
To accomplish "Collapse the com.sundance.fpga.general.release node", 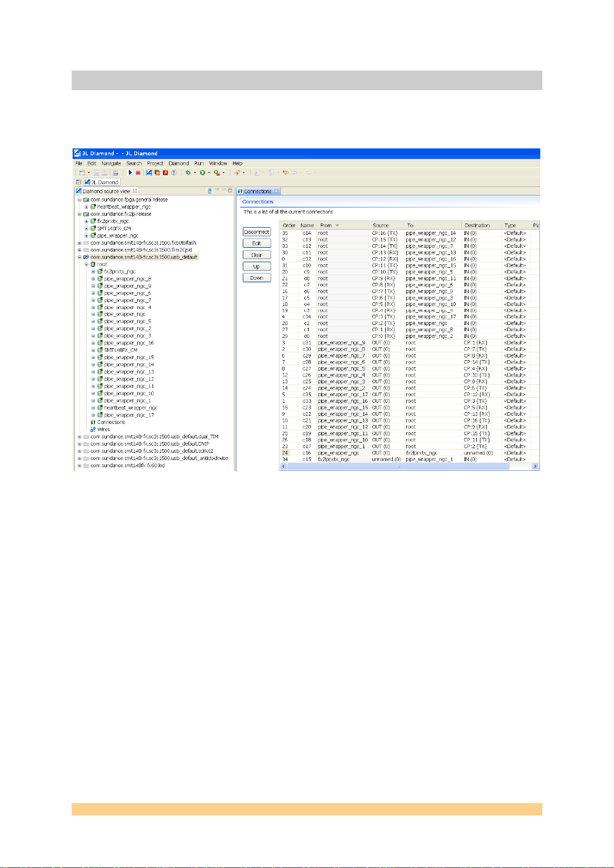I will click(79, 199).
